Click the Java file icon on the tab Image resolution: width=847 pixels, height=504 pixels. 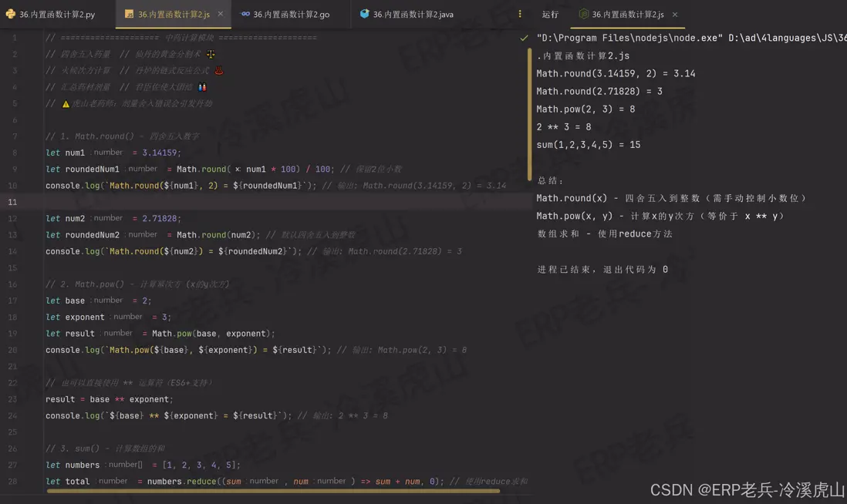[365, 14]
